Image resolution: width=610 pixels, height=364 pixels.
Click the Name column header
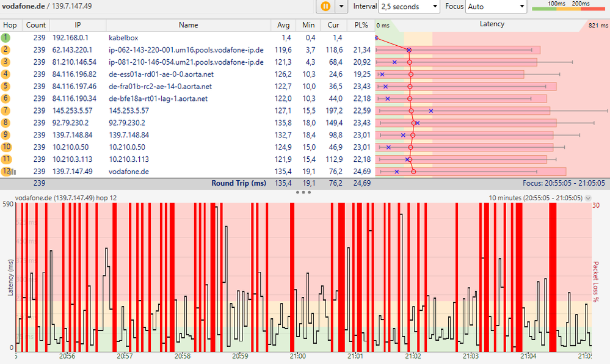click(188, 25)
